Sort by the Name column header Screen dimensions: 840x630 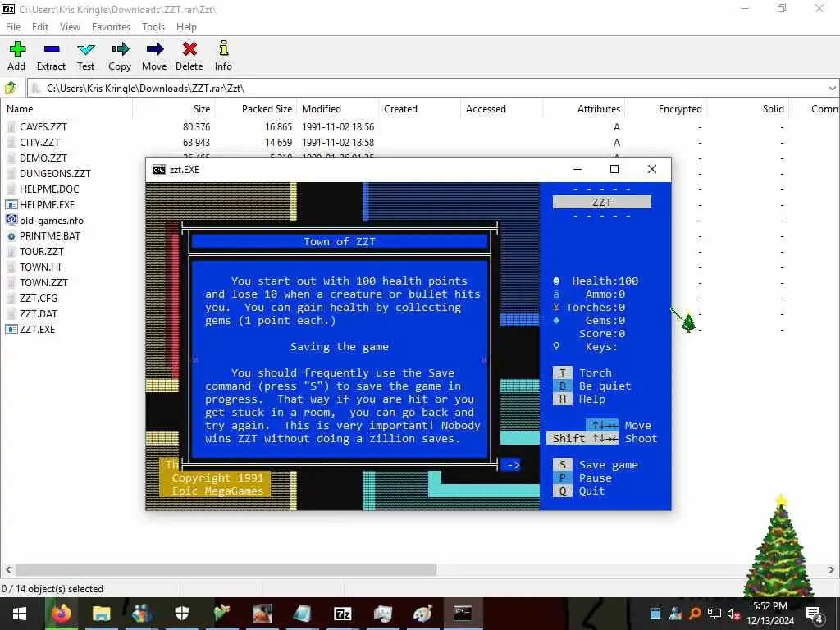point(66,109)
